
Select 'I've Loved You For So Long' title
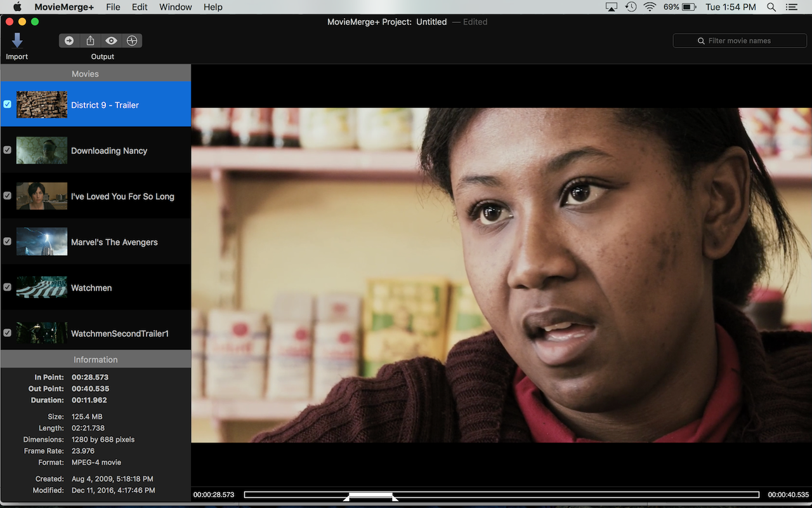pyautogui.click(x=122, y=197)
